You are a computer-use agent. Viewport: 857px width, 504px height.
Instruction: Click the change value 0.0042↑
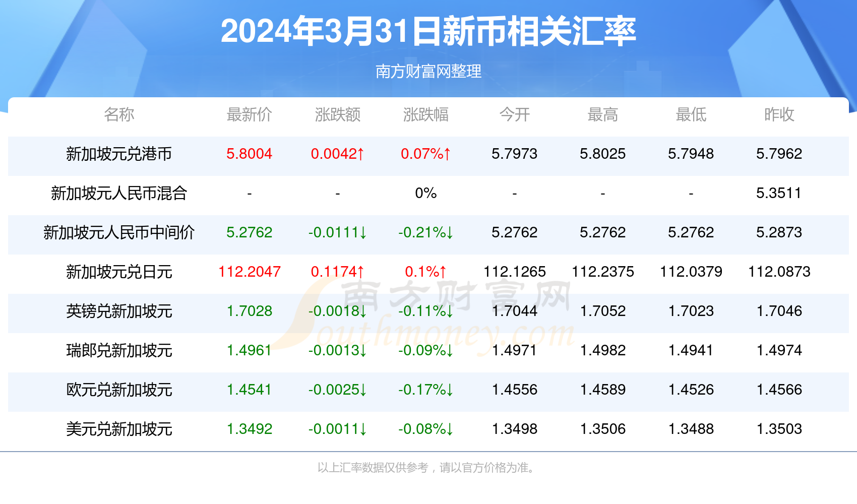click(x=337, y=154)
